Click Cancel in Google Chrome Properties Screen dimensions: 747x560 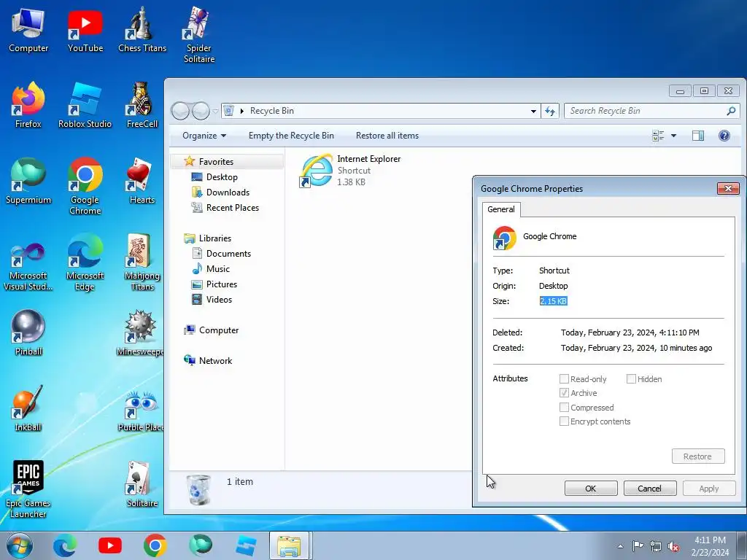coord(650,489)
